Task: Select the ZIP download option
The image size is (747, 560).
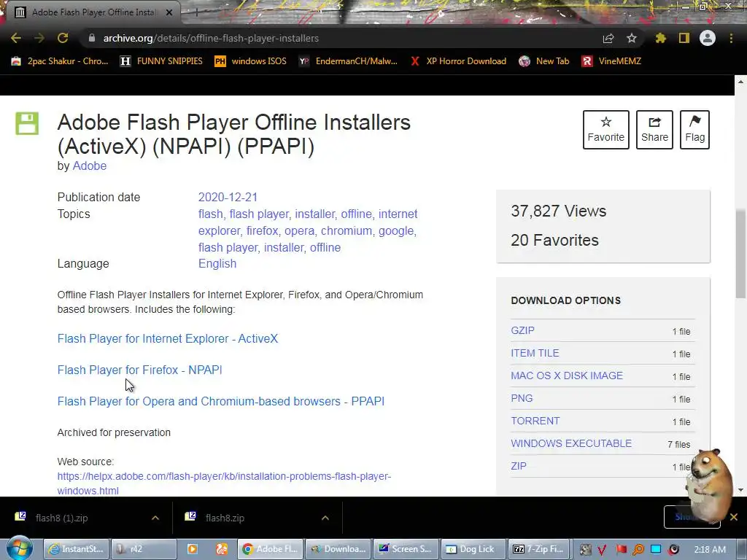Action: pyautogui.click(x=519, y=466)
